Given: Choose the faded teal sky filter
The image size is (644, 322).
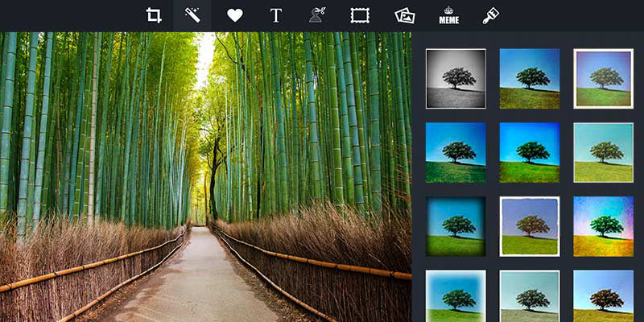Looking at the screenshot, I should (603, 152).
